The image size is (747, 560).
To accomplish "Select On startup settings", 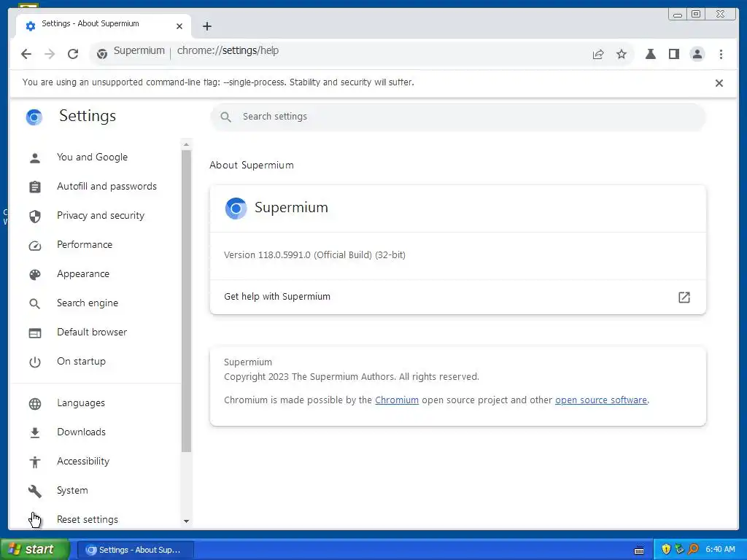I will click(x=81, y=361).
